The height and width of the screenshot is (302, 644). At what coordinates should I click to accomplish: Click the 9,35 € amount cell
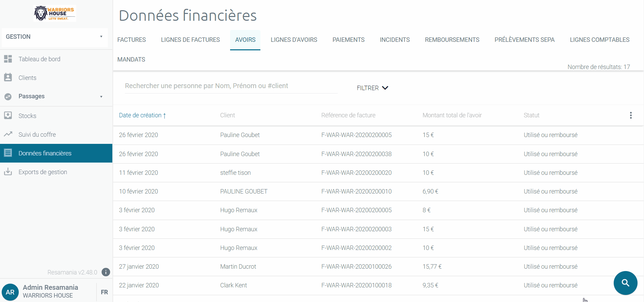[x=430, y=285]
